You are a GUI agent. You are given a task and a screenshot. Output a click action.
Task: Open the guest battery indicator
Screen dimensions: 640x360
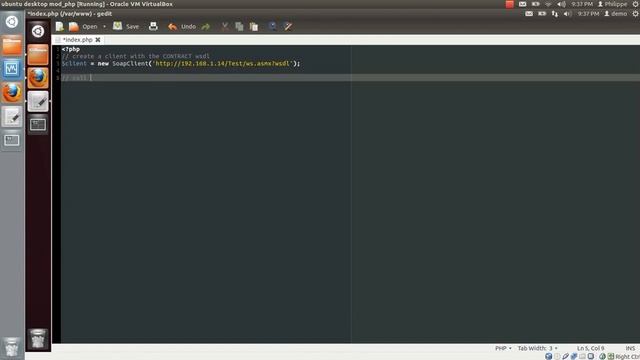(x=542, y=14)
